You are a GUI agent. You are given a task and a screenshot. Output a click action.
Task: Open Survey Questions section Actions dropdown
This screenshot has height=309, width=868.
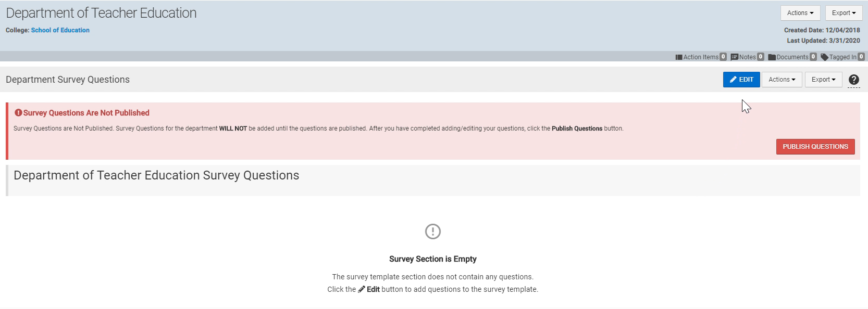[x=782, y=80]
